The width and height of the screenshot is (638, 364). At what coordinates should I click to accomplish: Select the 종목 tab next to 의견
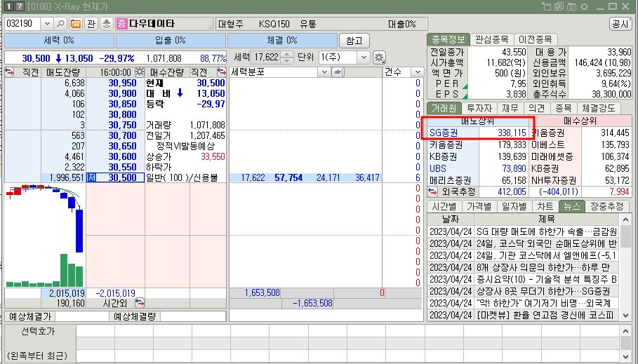coord(564,108)
